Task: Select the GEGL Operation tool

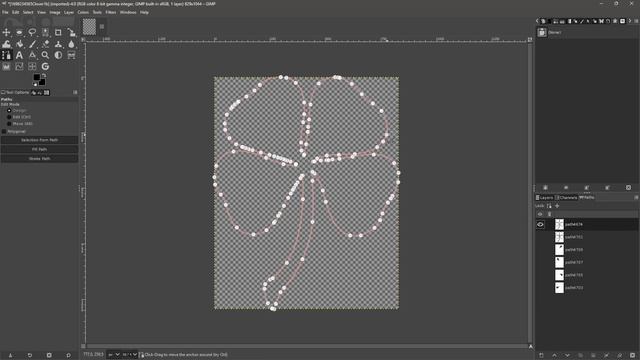Action: pyautogui.click(x=45, y=67)
